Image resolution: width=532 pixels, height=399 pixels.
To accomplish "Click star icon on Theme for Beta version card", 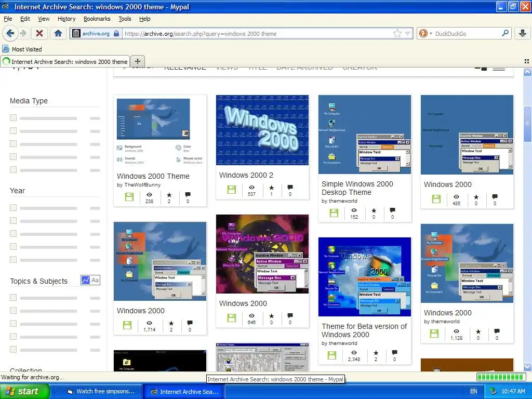I will (x=376, y=353).
